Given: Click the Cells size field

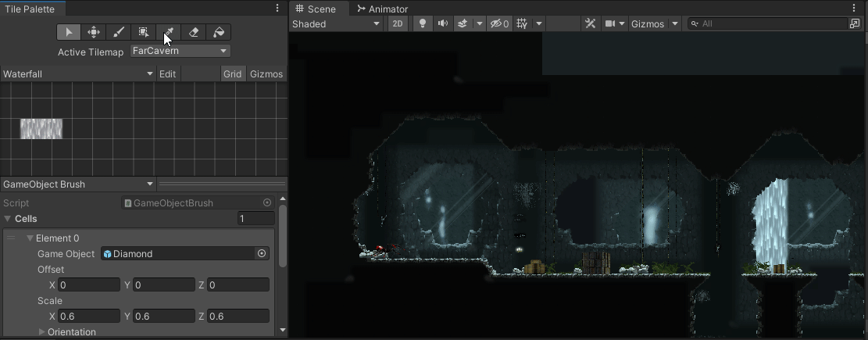Looking at the screenshot, I should [255, 219].
